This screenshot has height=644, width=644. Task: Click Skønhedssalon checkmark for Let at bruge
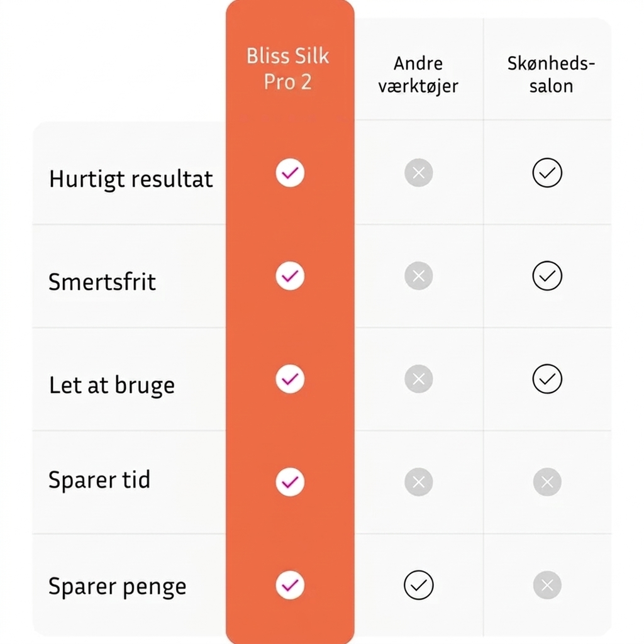(547, 379)
